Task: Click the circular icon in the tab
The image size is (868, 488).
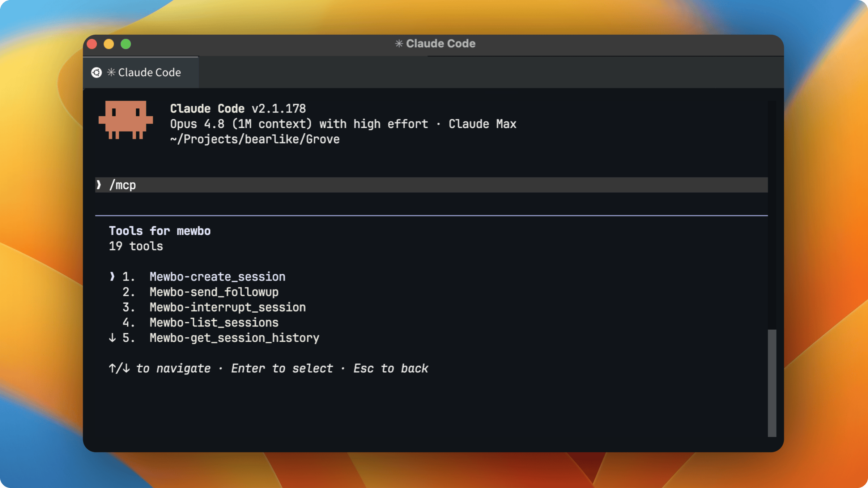Action: click(97, 73)
